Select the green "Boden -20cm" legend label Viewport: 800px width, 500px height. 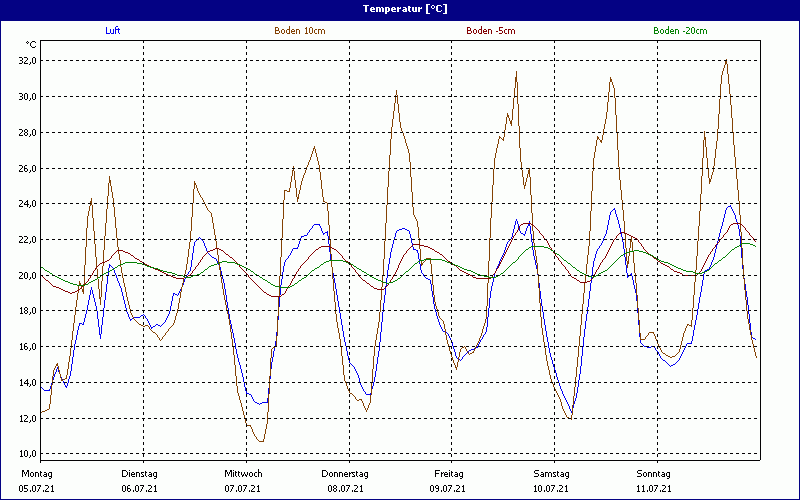point(680,31)
